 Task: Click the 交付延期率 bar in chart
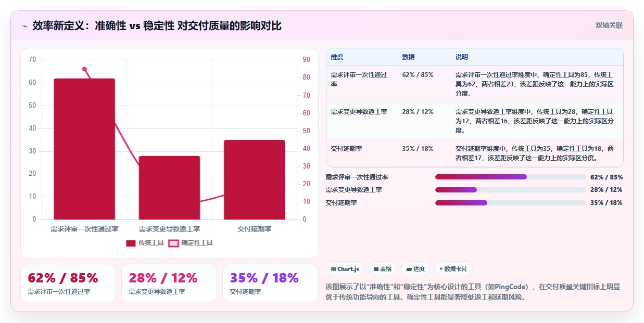255,179
